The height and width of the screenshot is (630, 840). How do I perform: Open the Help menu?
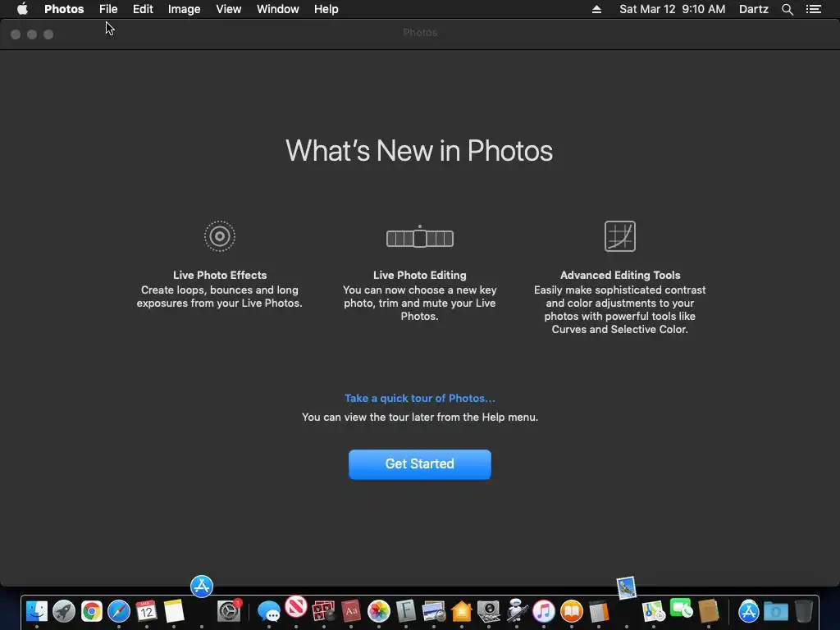[326, 9]
